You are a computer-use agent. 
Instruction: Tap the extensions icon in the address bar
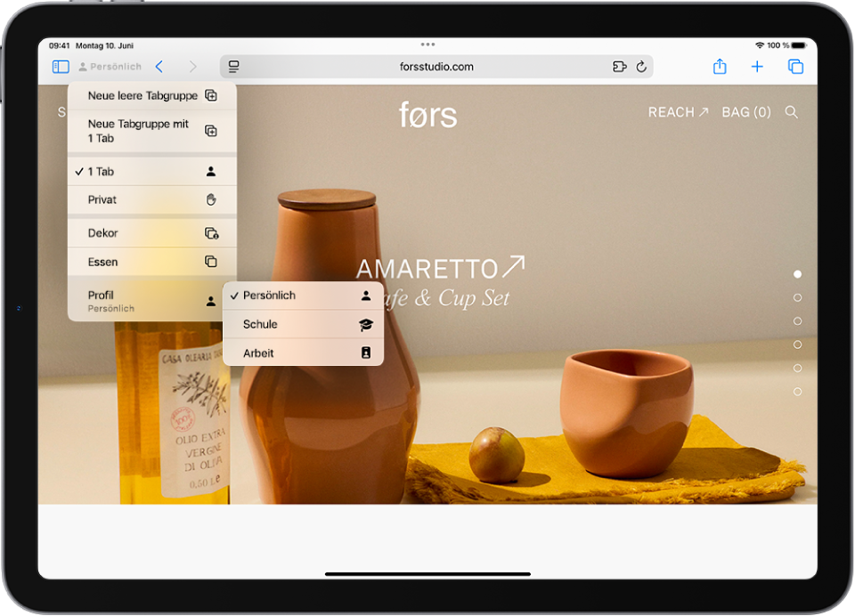619,66
